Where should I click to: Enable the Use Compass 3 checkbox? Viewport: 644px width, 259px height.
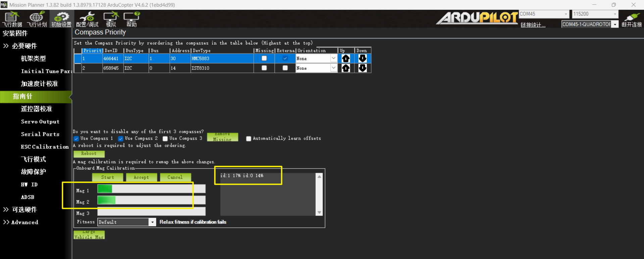[165, 139]
